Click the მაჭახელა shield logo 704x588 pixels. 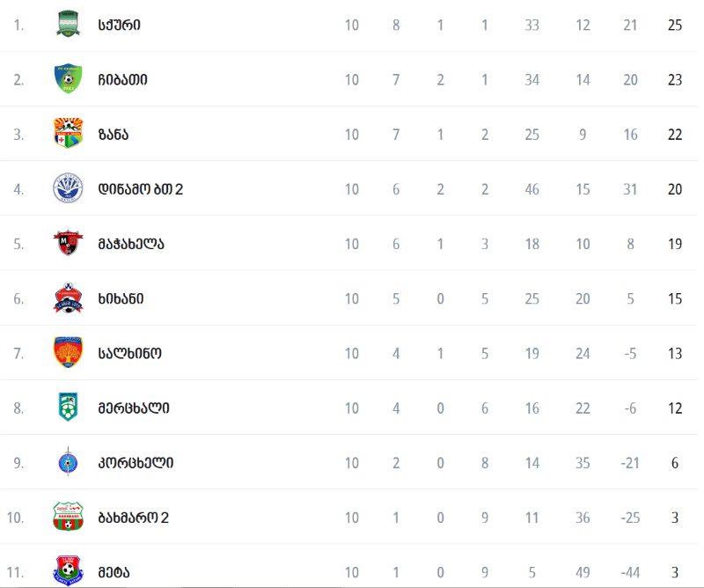[x=68, y=243]
